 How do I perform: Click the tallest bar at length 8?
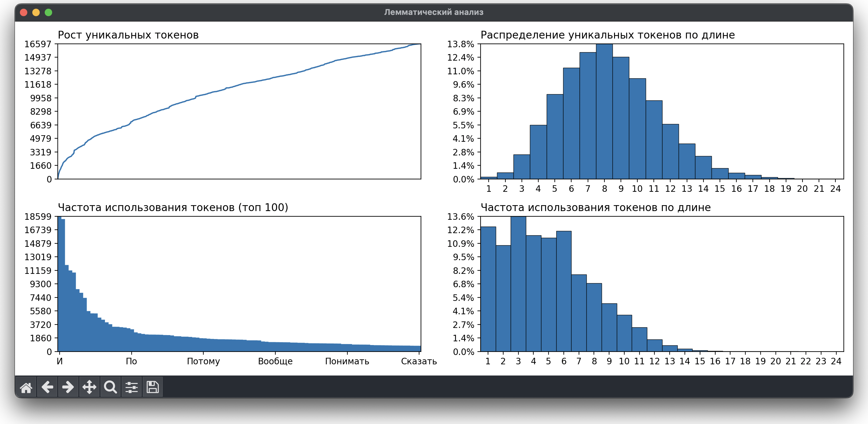tap(604, 111)
